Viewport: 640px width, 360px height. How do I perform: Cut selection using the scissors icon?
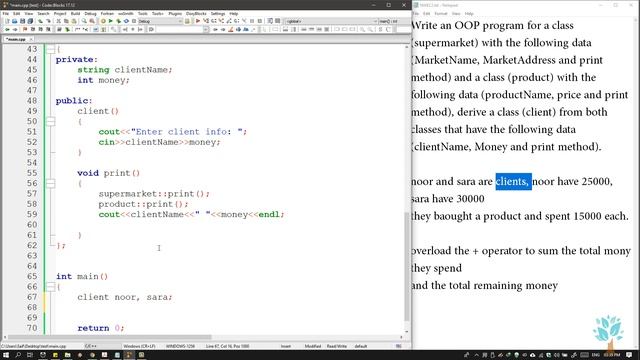tap(58, 21)
